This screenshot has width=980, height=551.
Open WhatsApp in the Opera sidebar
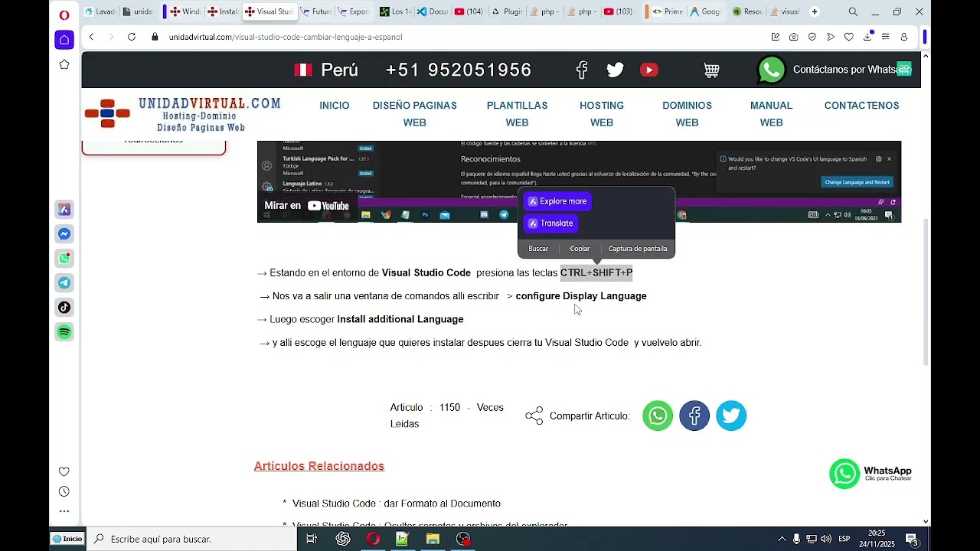[x=64, y=259]
